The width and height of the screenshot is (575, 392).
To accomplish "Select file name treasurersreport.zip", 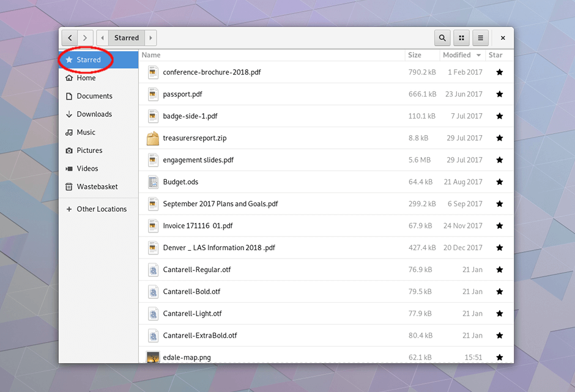I will click(195, 138).
